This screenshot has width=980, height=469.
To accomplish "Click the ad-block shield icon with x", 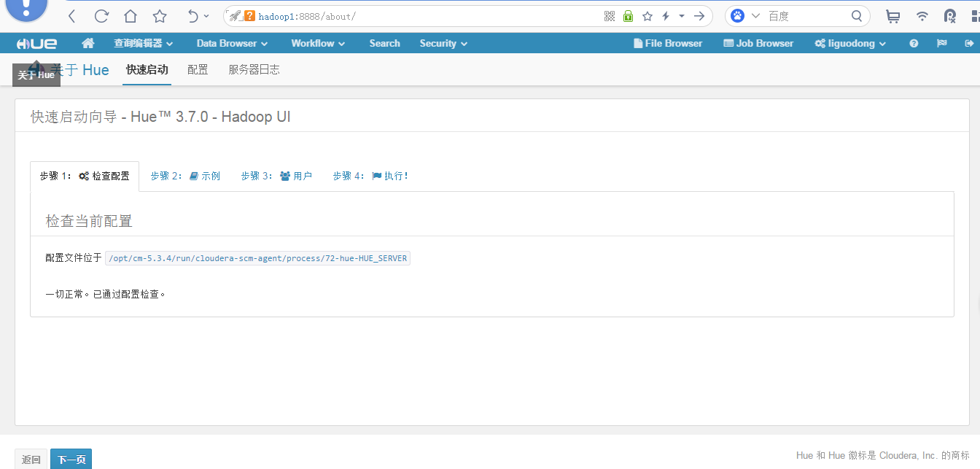I will [x=950, y=16].
